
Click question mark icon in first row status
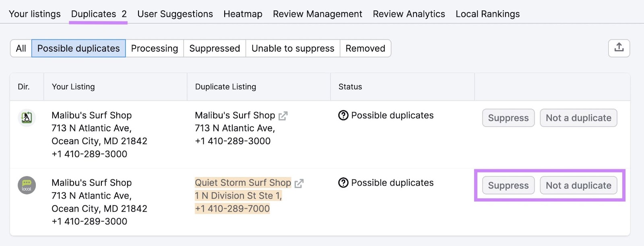pos(343,115)
